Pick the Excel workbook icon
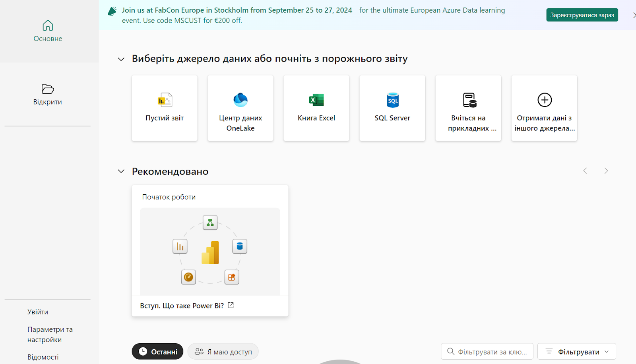636x364 pixels. [x=316, y=100]
